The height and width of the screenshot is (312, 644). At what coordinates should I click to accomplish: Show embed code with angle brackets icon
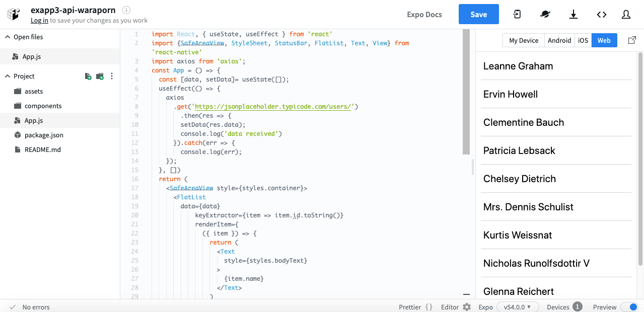point(602,15)
